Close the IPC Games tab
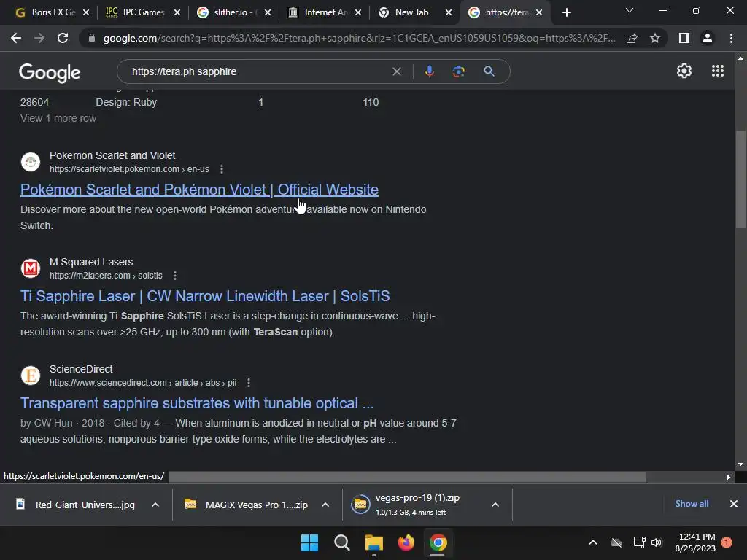The width and height of the screenshot is (747, 560). [x=177, y=12]
